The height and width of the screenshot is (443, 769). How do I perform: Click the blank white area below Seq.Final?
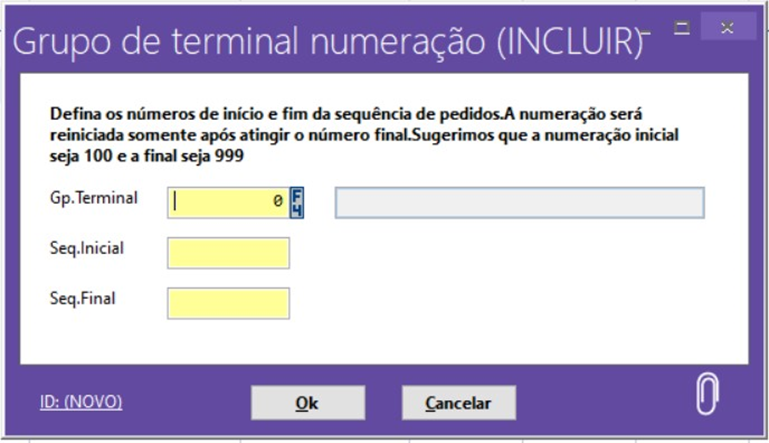pos(400,340)
